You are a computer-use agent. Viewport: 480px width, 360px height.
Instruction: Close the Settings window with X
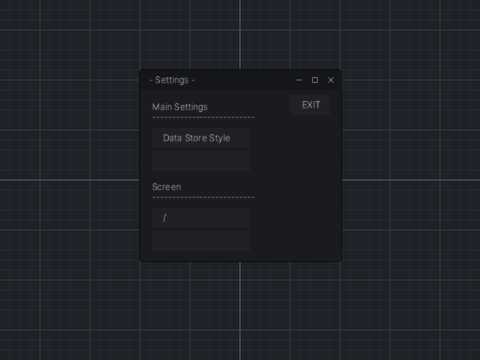[331, 80]
